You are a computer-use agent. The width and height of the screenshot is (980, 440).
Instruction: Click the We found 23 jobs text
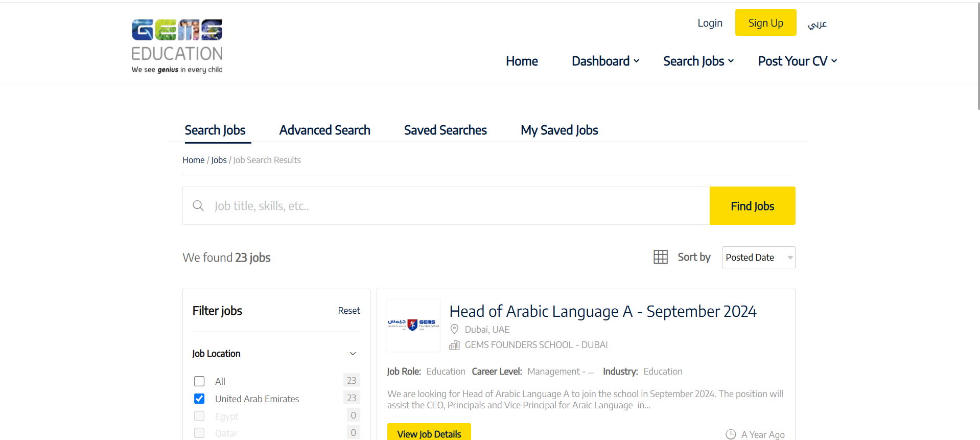click(226, 258)
